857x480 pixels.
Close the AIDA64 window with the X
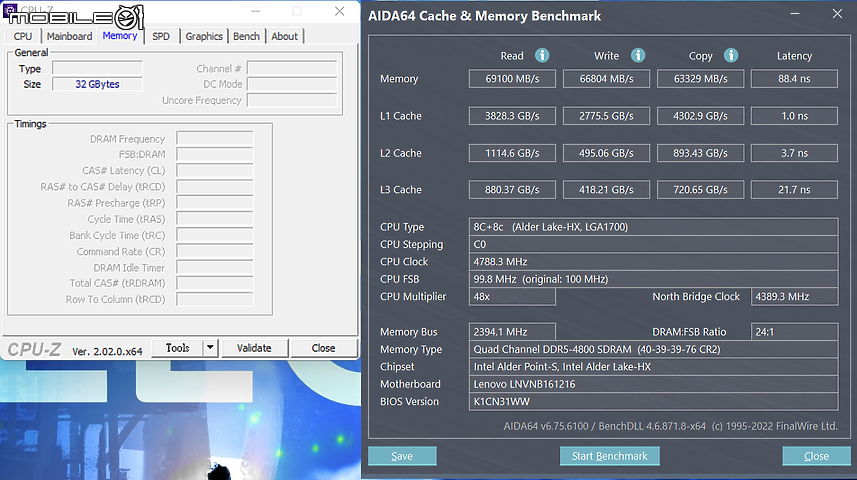[837, 14]
